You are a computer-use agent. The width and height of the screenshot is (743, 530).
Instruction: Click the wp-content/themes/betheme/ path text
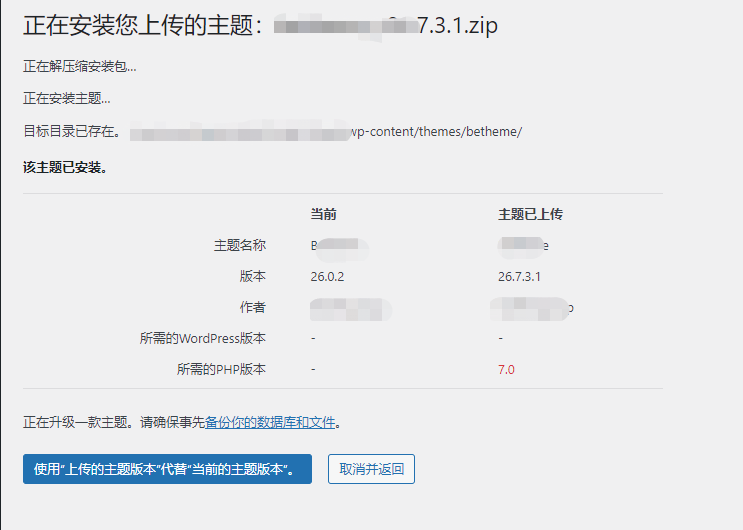coord(436,131)
